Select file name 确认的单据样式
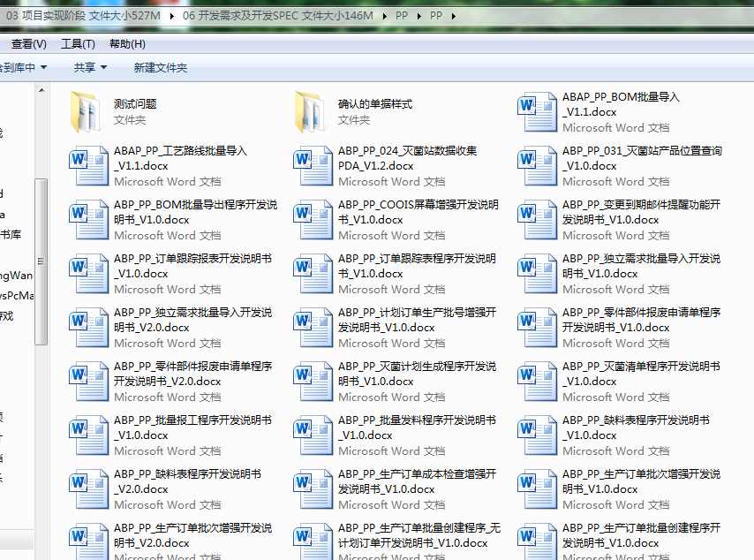 click(x=375, y=104)
